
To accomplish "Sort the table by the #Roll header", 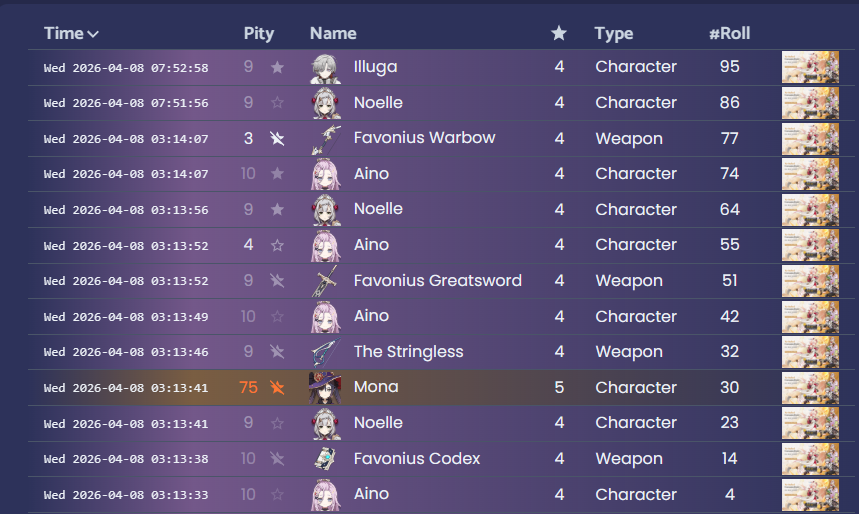I will coord(730,33).
